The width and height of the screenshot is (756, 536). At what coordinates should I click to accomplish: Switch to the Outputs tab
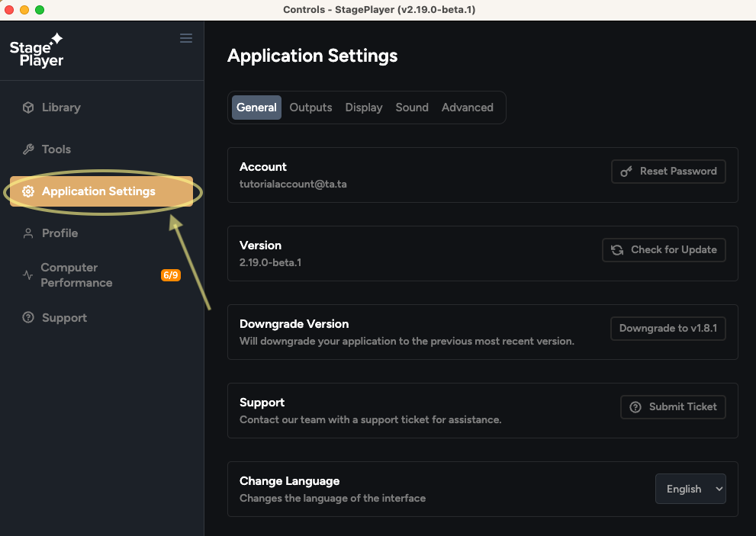(310, 108)
